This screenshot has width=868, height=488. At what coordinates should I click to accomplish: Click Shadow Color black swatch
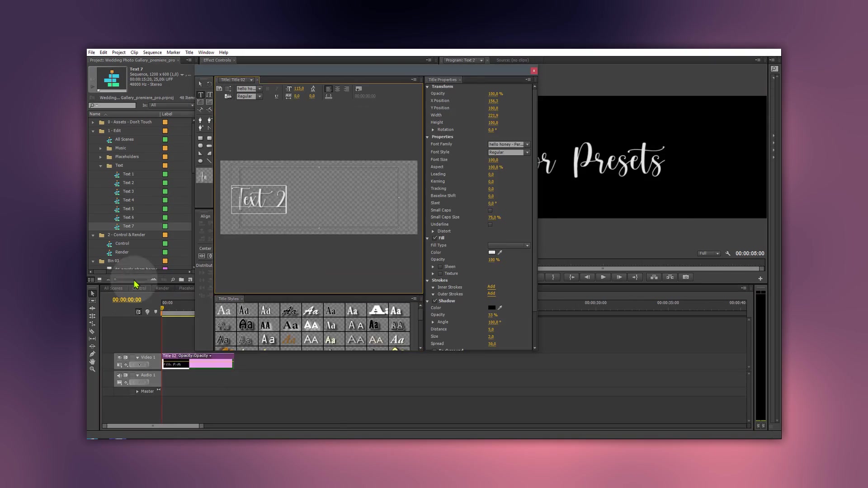(492, 308)
